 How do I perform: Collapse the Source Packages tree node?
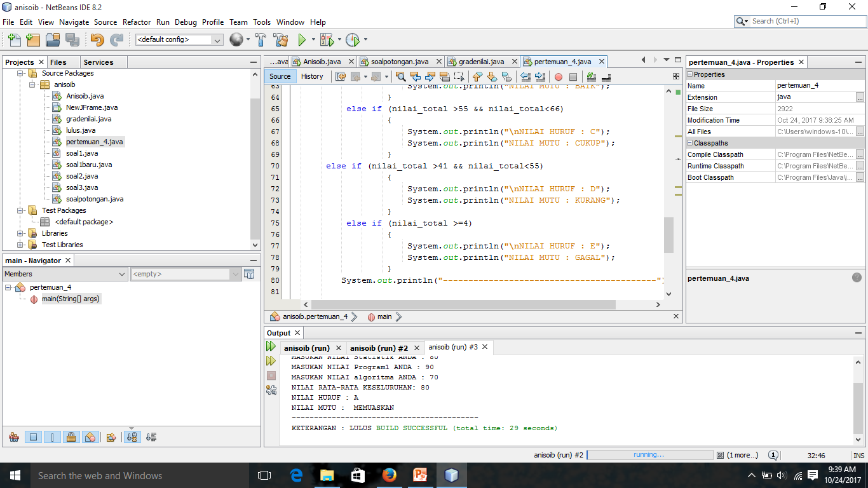[x=20, y=73]
